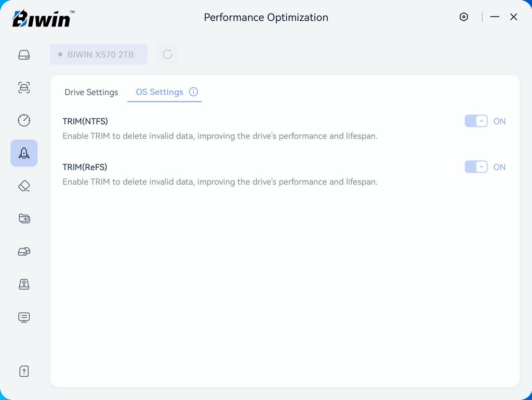Switch to the Drive Settings tab

tap(91, 92)
